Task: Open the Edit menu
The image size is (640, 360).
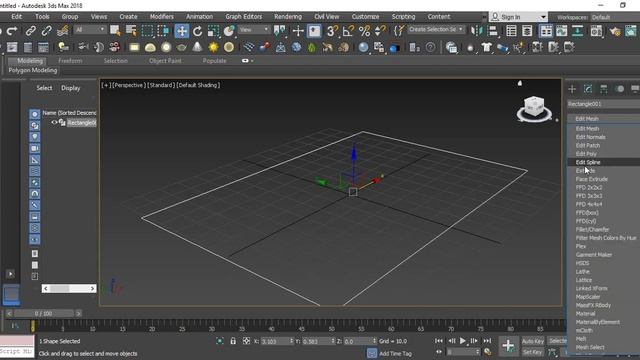Action: pyautogui.click(x=17, y=17)
